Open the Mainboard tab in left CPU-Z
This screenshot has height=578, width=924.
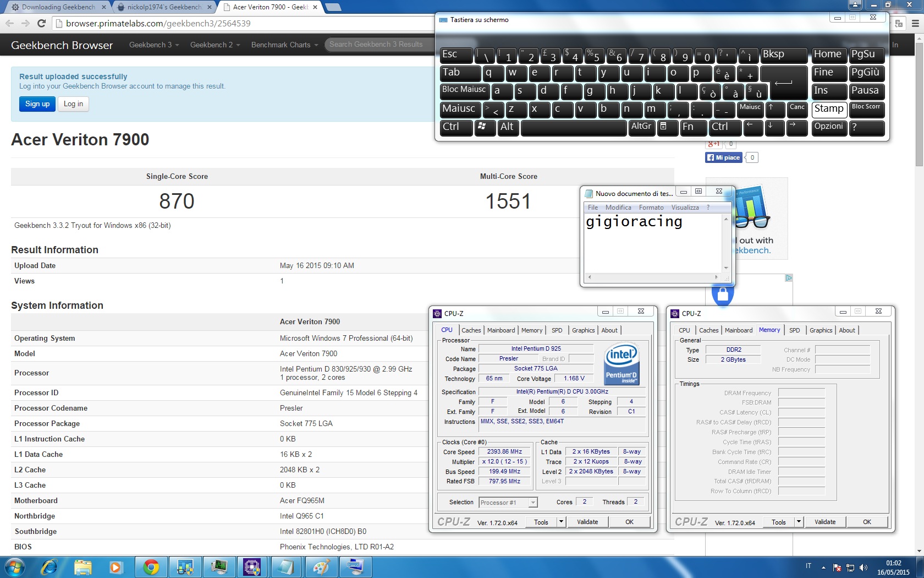coord(501,330)
